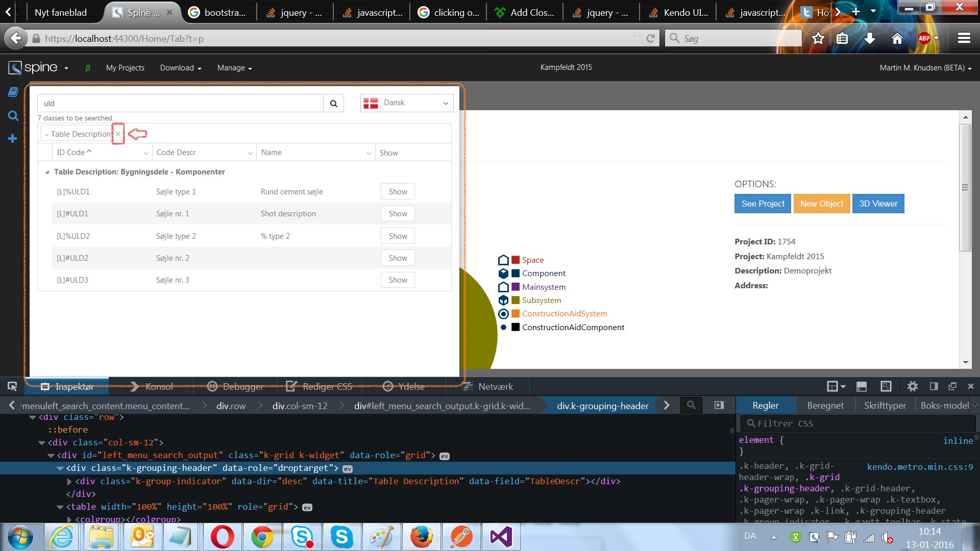Open the sidebar book icon
The width and height of the screenshot is (980, 551).
coord(13,92)
